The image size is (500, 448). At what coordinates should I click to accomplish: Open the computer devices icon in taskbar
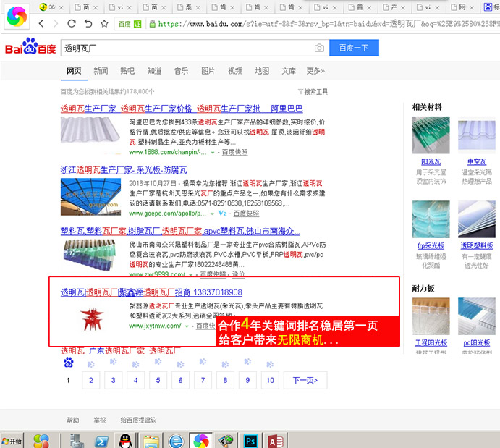click(77, 441)
